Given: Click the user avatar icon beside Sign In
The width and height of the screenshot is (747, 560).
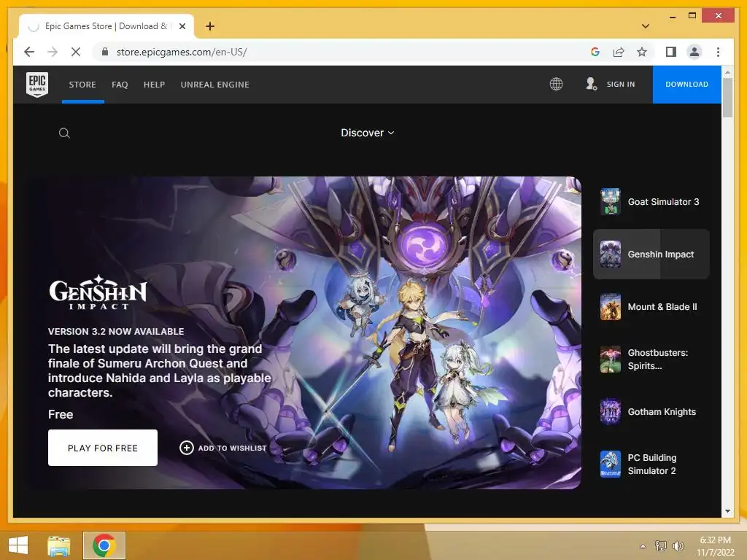Looking at the screenshot, I should [591, 85].
